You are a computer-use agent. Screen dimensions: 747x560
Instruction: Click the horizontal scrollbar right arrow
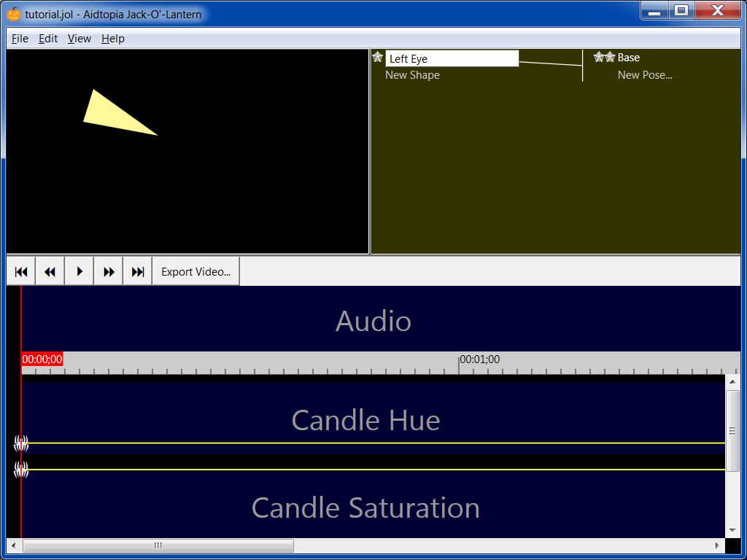click(x=718, y=545)
